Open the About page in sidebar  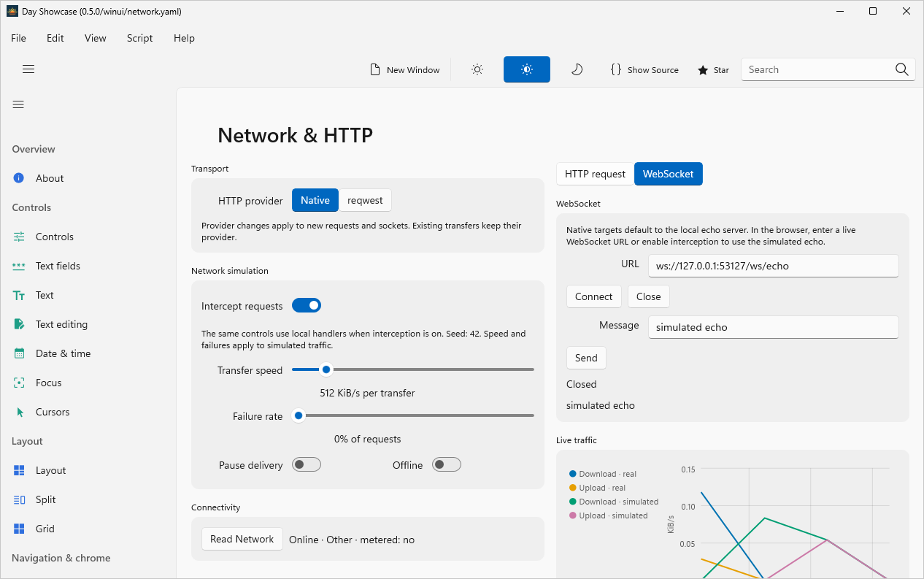[x=88, y=178]
